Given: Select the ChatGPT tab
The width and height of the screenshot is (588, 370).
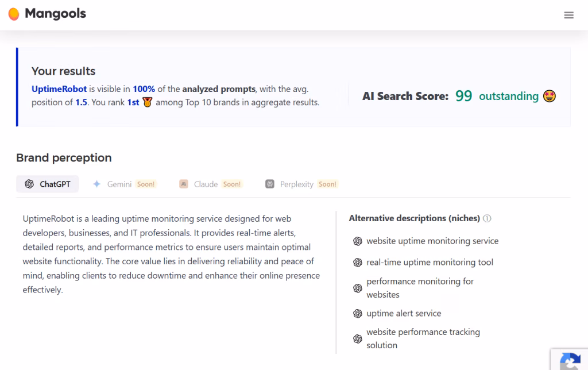Looking at the screenshot, I should tap(48, 184).
